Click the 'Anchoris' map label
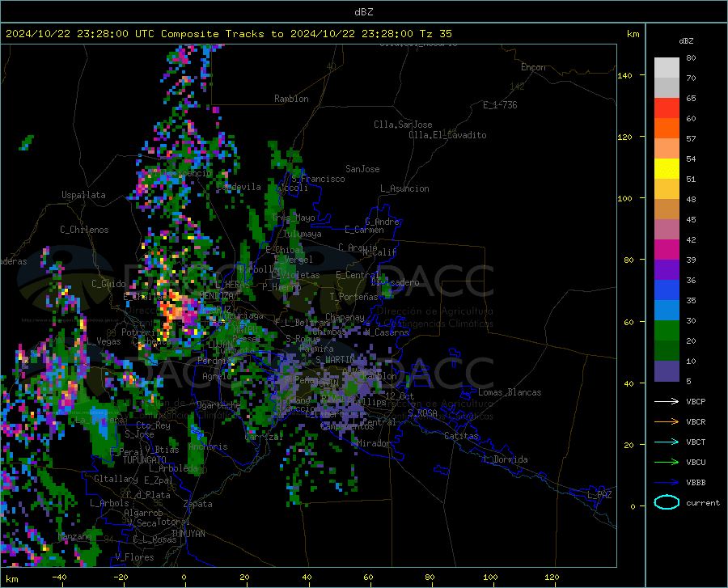 [208, 447]
